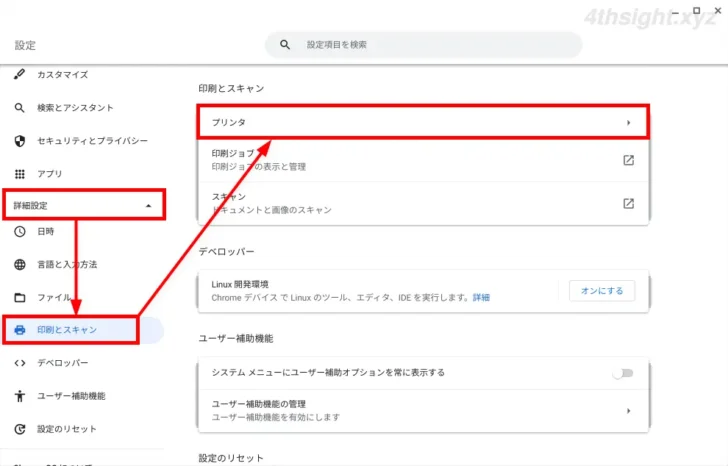Click the accessibility figure icon in sidebar

pyautogui.click(x=20, y=396)
